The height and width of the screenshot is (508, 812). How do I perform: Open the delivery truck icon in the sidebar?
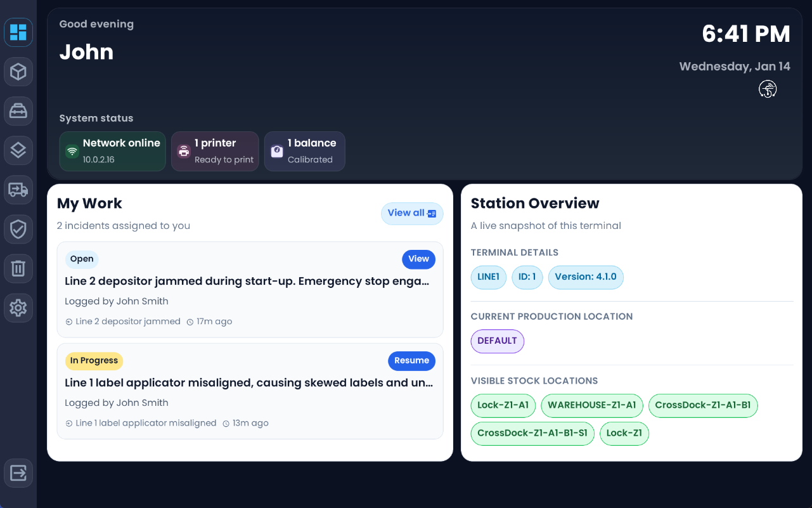click(18, 190)
